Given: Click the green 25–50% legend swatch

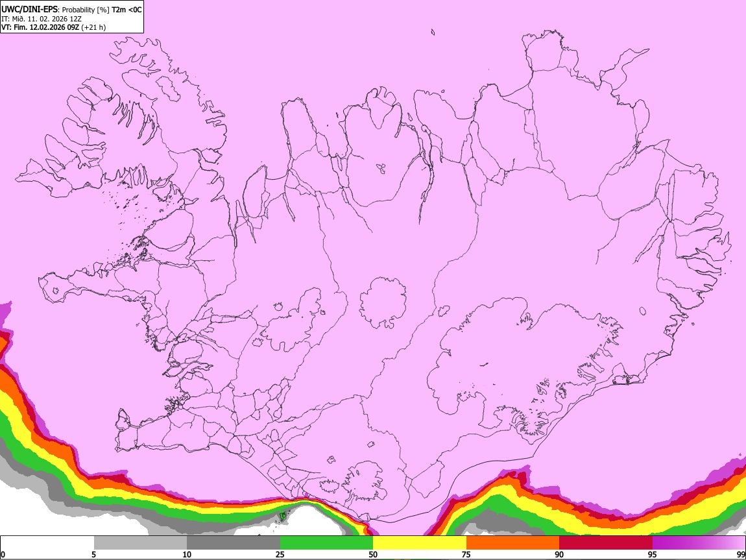Looking at the screenshot, I should pos(326,543).
